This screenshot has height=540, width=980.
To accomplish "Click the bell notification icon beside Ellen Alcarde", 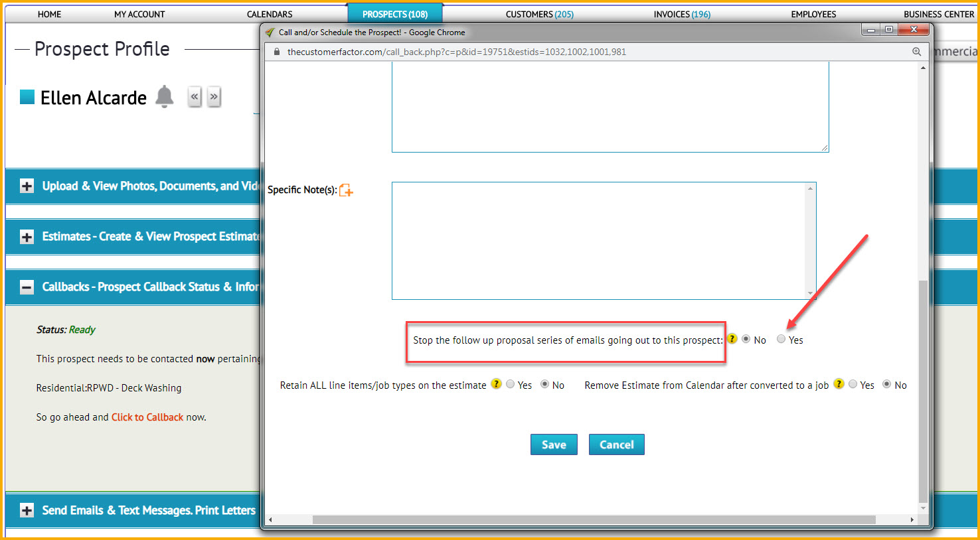I will (164, 97).
